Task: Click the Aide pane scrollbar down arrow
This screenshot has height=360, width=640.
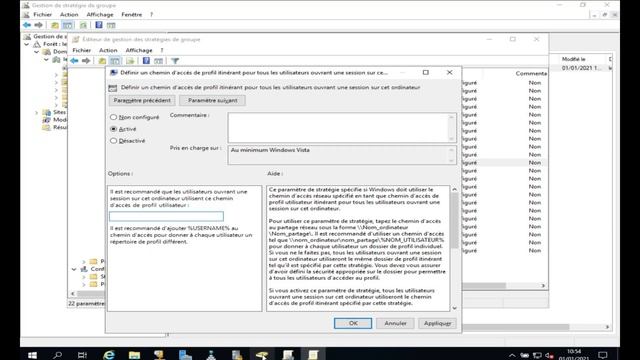Action: pyautogui.click(x=454, y=308)
